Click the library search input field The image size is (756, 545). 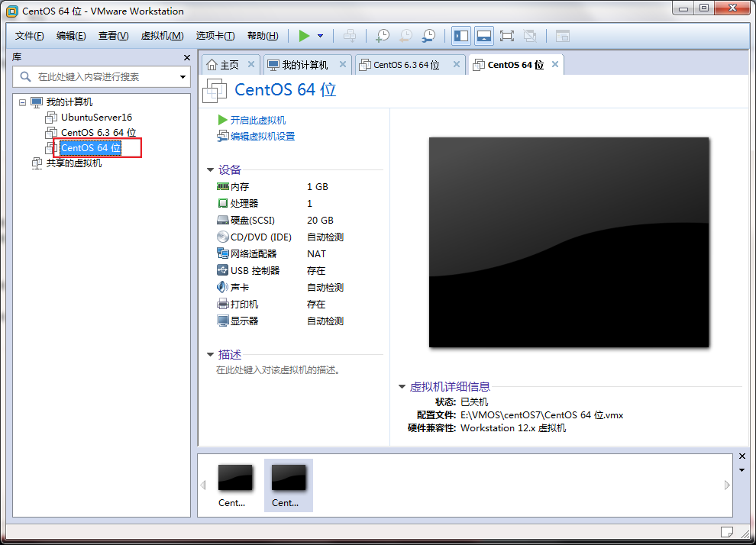[102, 76]
